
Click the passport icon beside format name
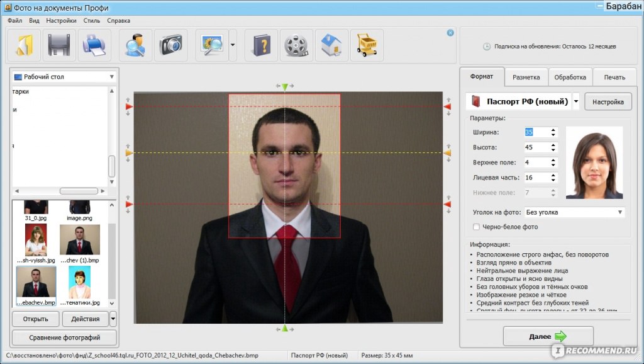475,101
